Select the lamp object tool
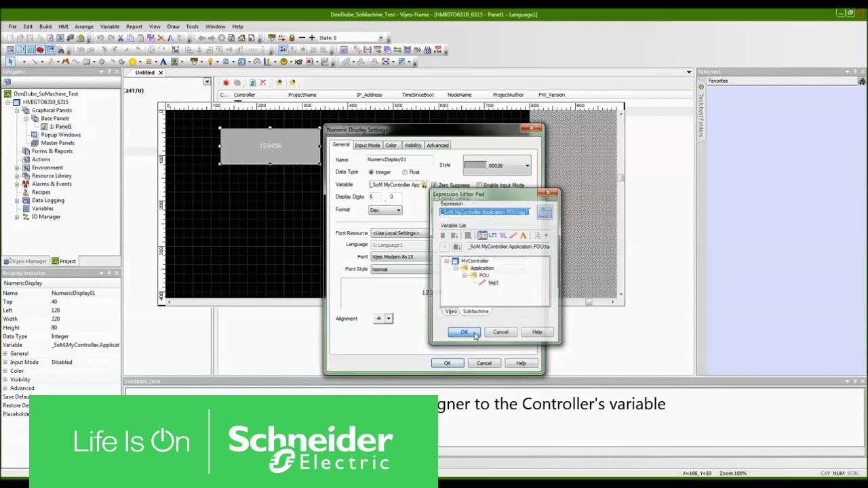 click(210, 62)
